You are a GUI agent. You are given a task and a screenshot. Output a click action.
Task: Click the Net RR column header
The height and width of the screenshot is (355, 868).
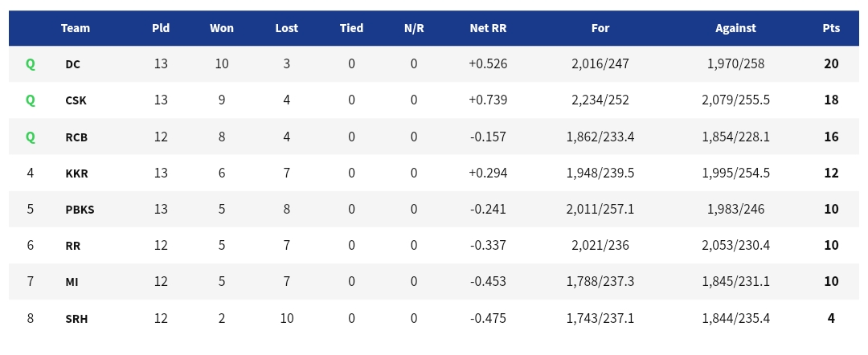click(x=488, y=28)
